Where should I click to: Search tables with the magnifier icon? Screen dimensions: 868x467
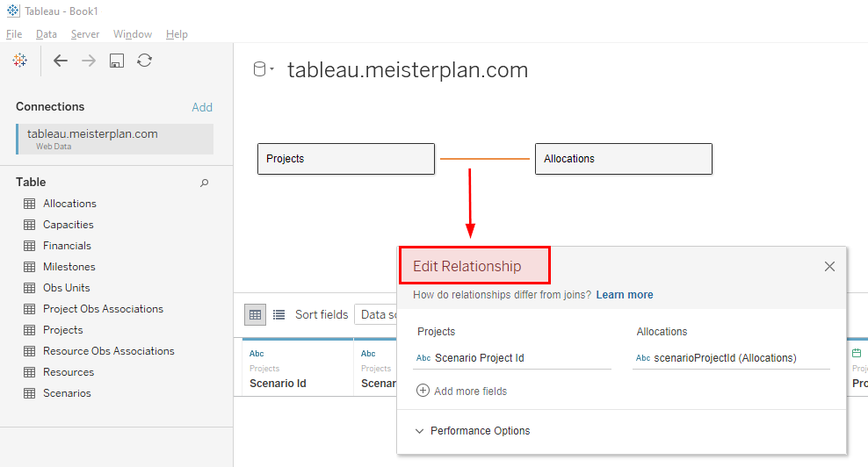tap(205, 183)
